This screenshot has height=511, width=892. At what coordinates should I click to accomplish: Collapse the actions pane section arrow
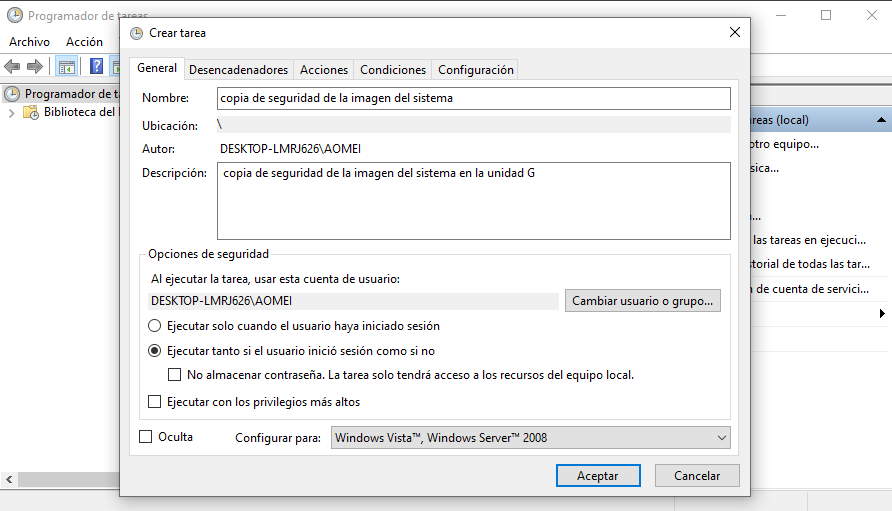882,120
